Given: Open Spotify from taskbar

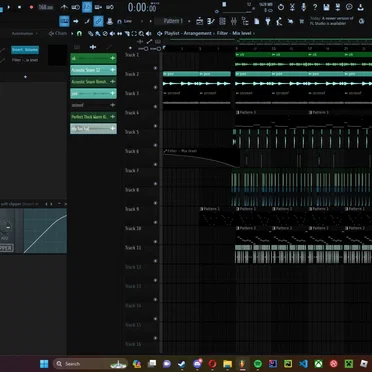Looking at the screenshot, I should click(258, 364).
